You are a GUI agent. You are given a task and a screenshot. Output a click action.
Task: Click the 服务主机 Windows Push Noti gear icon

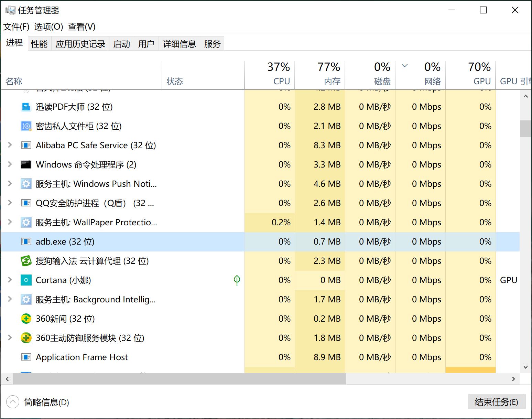26,184
